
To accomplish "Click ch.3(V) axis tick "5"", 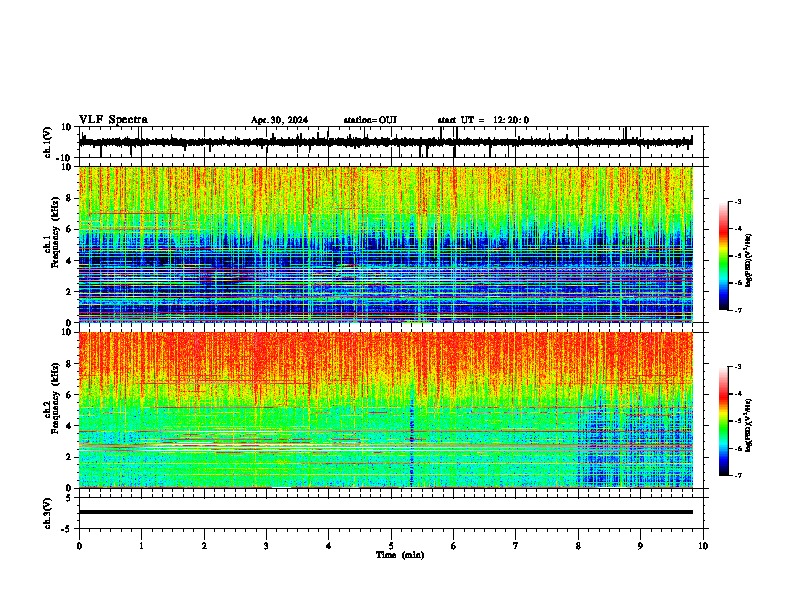I will click(x=70, y=497).
